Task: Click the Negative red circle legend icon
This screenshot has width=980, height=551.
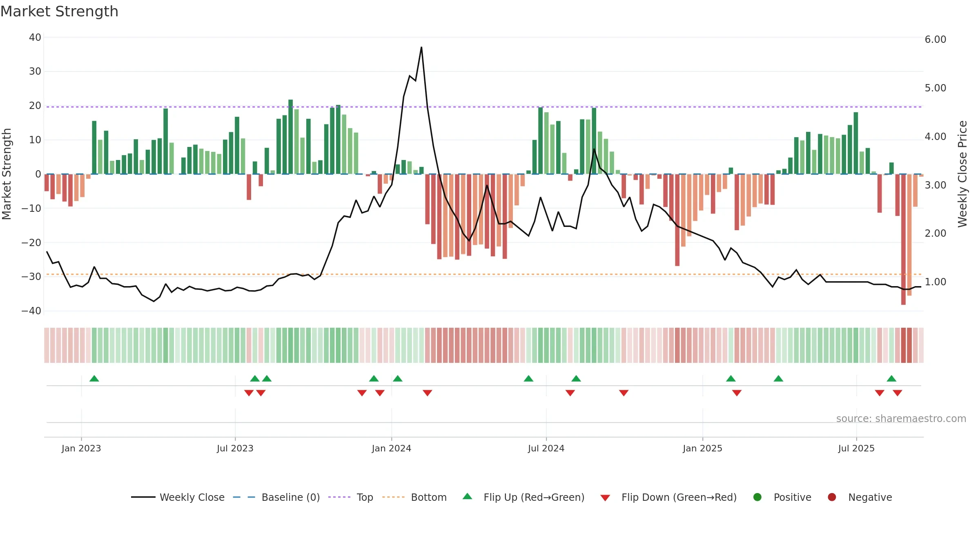Action: pyautogui.click(x=832, y=497)
